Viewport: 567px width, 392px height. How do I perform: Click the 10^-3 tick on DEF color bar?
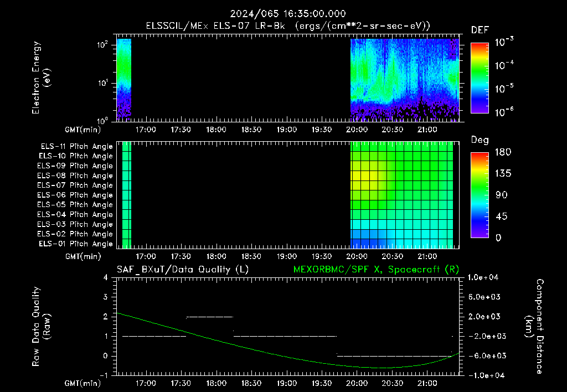point(504,42)
